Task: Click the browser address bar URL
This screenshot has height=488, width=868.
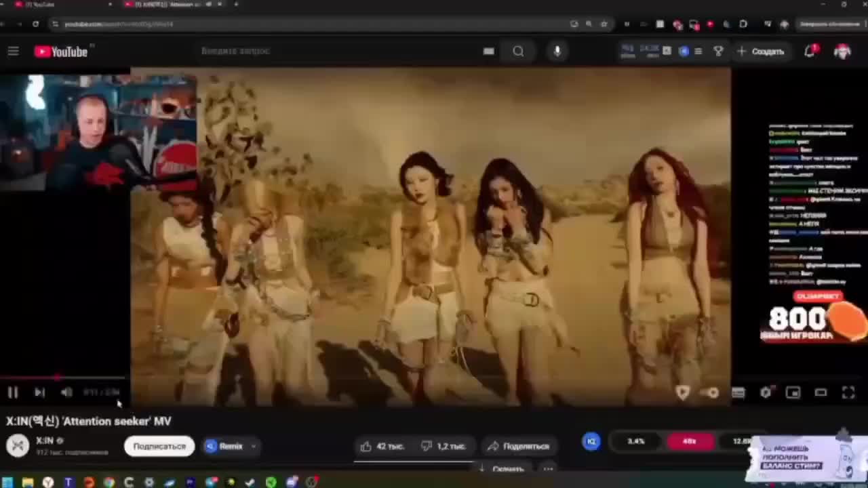Action: pyautogui.click(x=119, y=24)
